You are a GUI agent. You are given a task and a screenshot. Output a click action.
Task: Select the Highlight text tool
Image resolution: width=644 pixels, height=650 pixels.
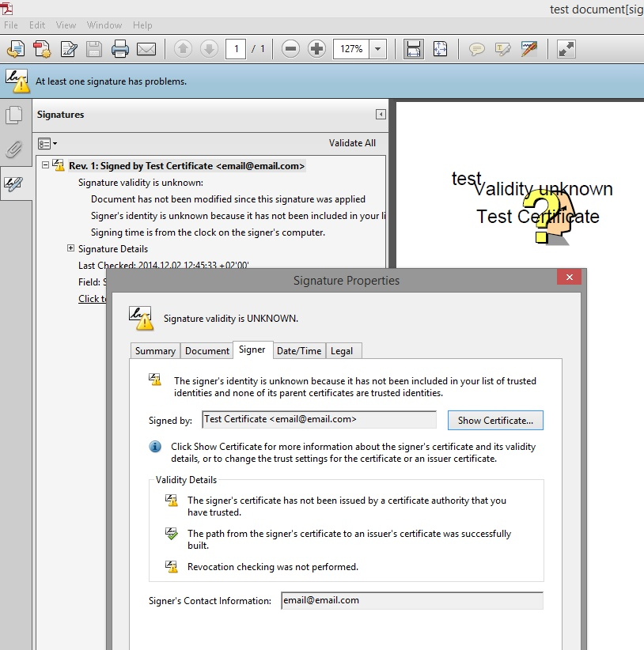coord(503,49)
